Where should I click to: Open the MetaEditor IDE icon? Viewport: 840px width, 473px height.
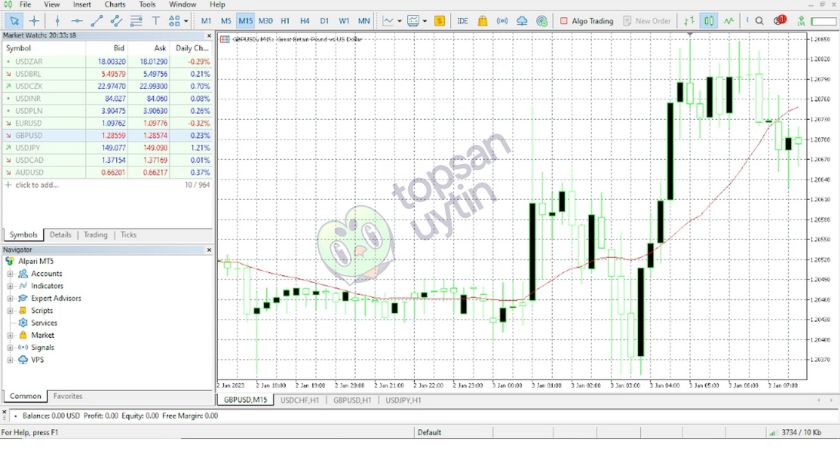pyautogui.click(x=462, y=20)
